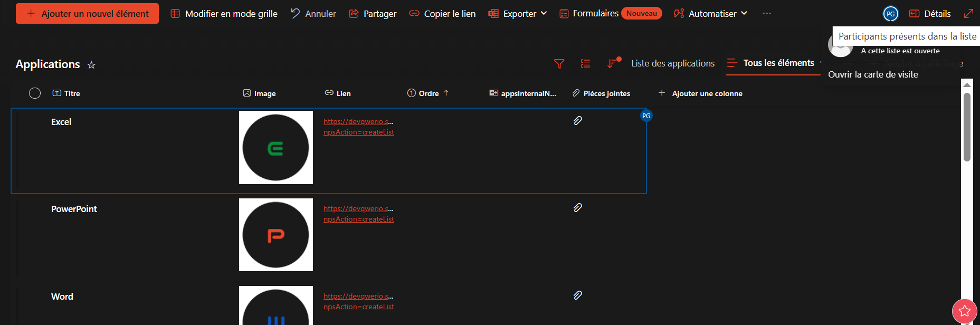Viewport: 980px width, 325px height.
Task: Open the Titre column header
Action: click(66, 93)
